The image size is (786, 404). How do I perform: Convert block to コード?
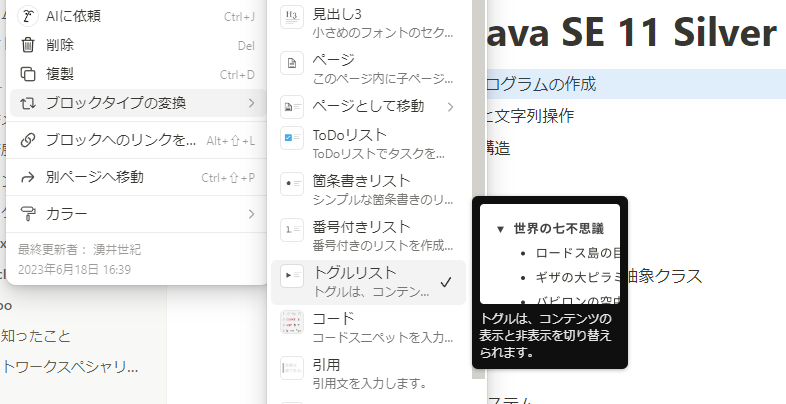pyautogui.click(x=368, y=328)
